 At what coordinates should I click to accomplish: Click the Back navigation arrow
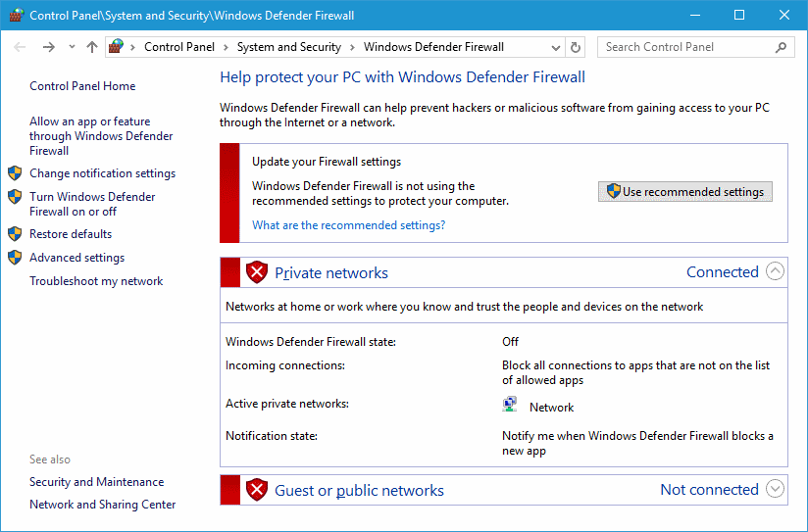coord(21,47)
